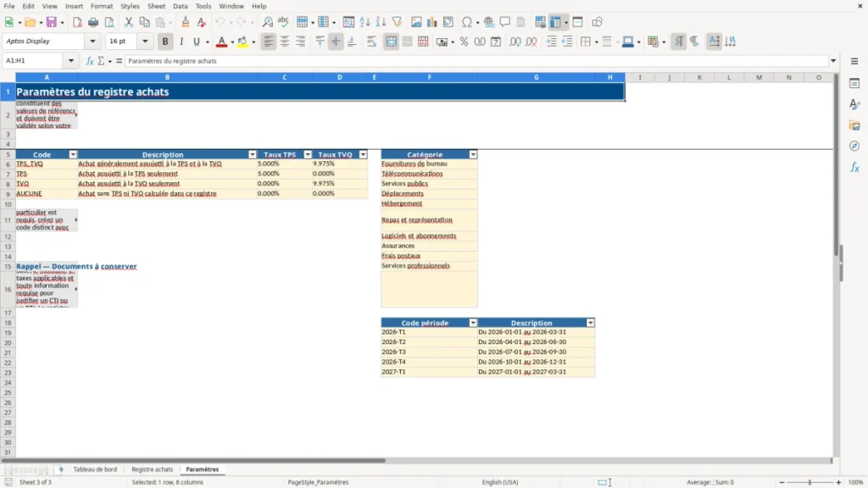Open the Insert Chart tool

tap(431, 22)
